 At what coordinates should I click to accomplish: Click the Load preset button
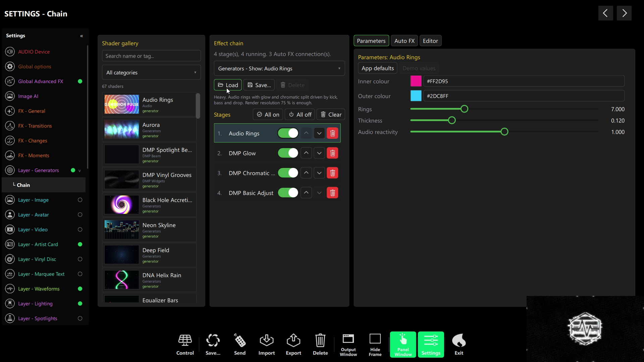228,85
